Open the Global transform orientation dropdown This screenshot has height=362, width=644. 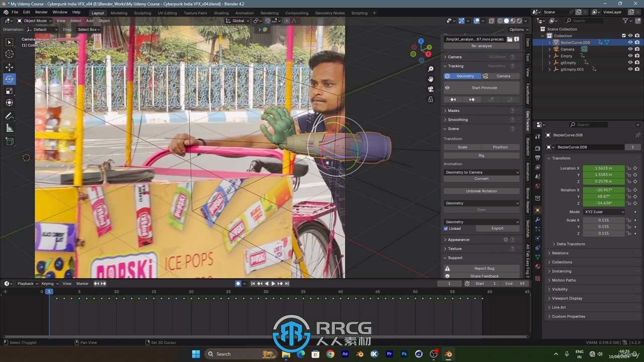point(237,21)
